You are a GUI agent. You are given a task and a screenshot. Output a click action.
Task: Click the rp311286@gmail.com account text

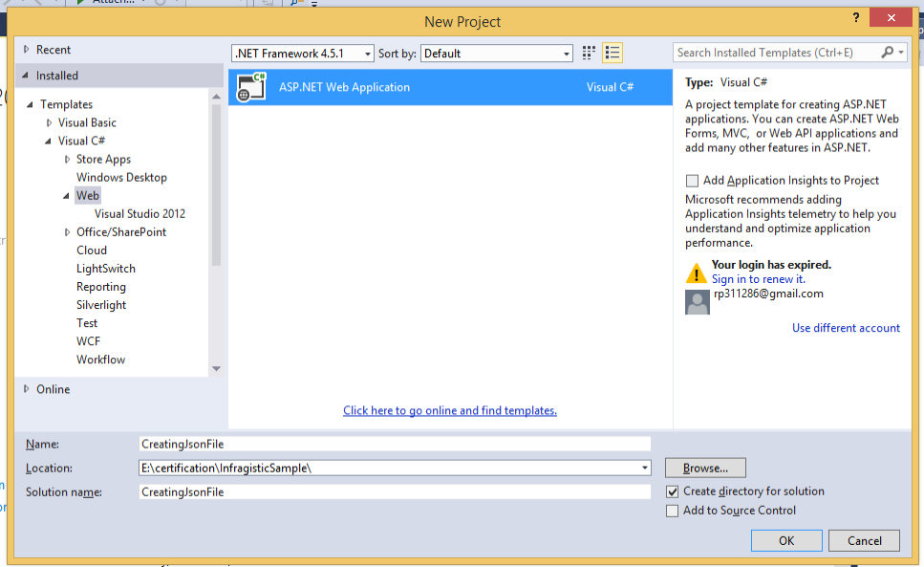(768, 294)
